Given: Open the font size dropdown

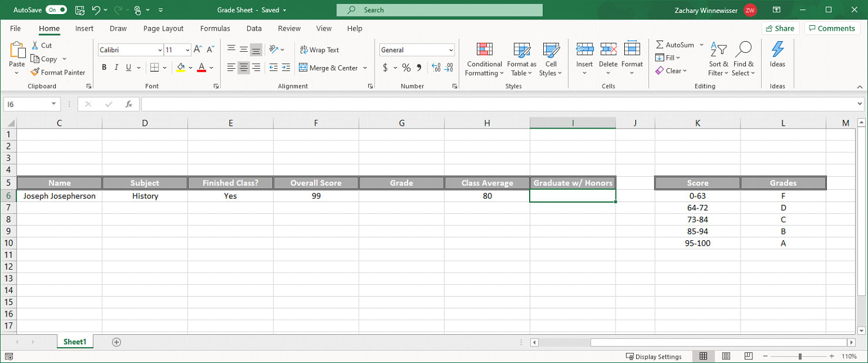Looking at the screenshot, I should tap(187, 50).
